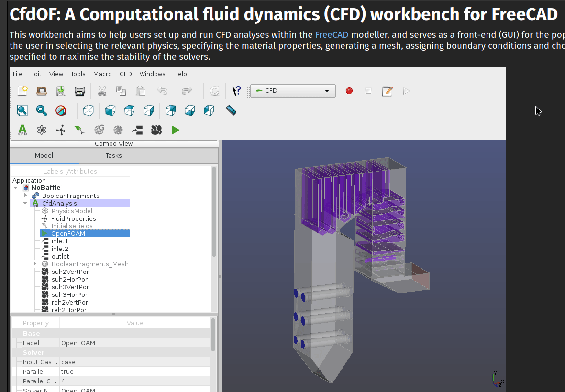This screenshot has width=565, height=392.
Task: Select the fit all view icon
Action: click(x=22, y=110)
